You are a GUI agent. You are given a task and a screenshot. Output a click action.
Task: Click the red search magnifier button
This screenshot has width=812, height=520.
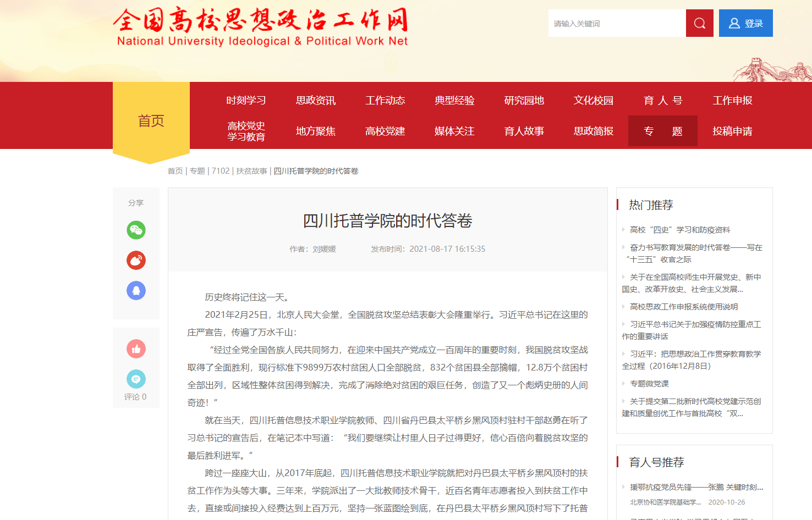[699, 23]
